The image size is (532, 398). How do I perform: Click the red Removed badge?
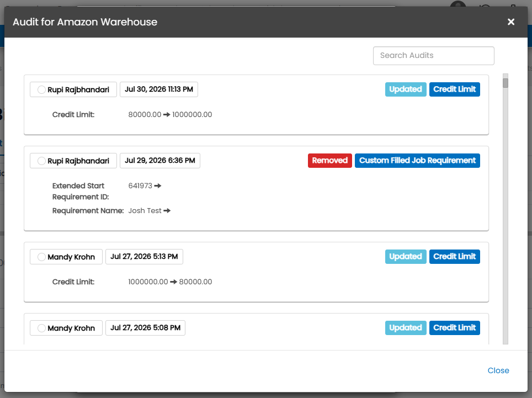(x=330, y=161)
